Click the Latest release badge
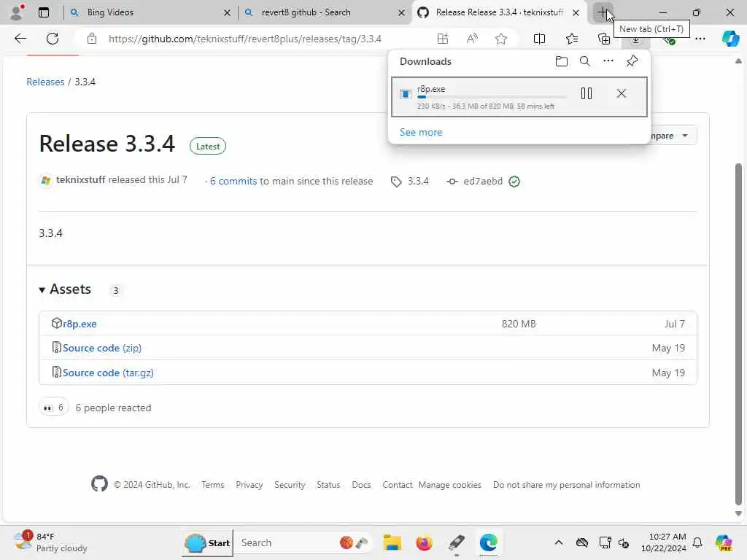Screen dimensions: 747x560 (208, 146)
